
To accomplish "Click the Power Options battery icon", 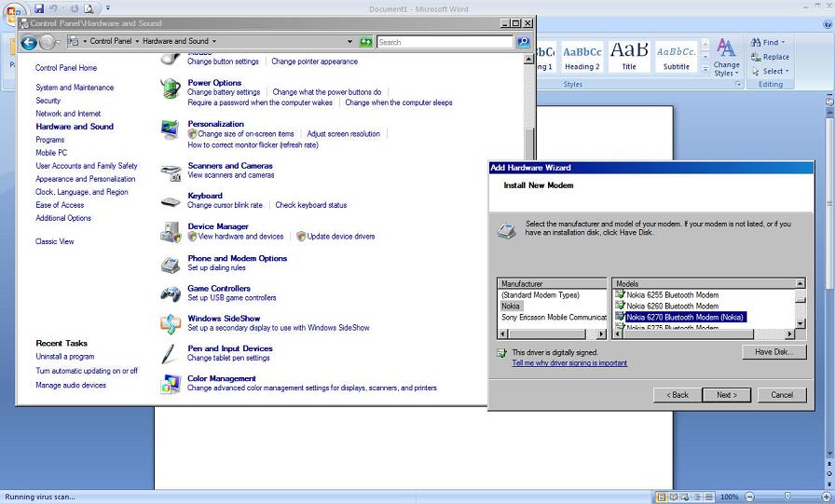I will point(171,89).
